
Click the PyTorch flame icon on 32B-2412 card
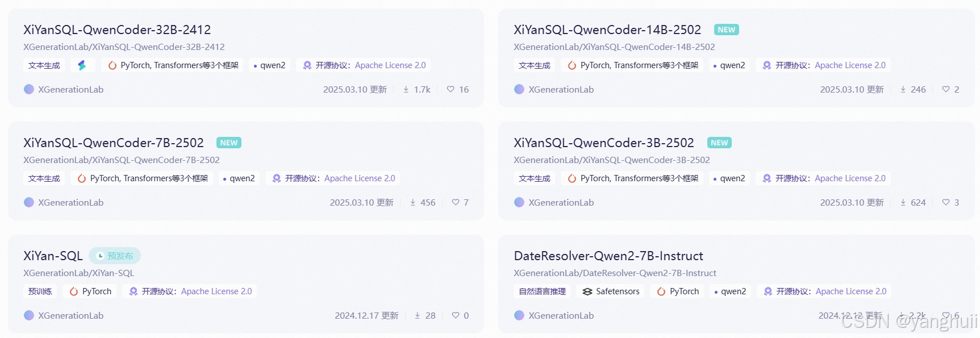112,65
